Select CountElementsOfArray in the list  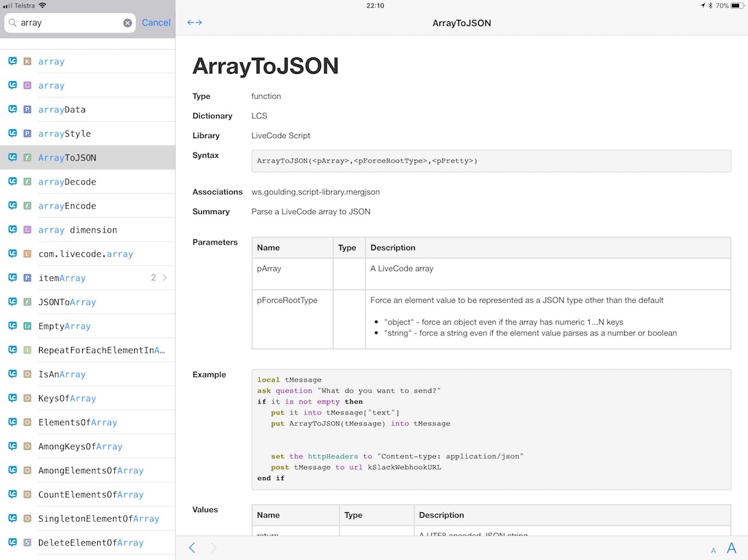90,494
